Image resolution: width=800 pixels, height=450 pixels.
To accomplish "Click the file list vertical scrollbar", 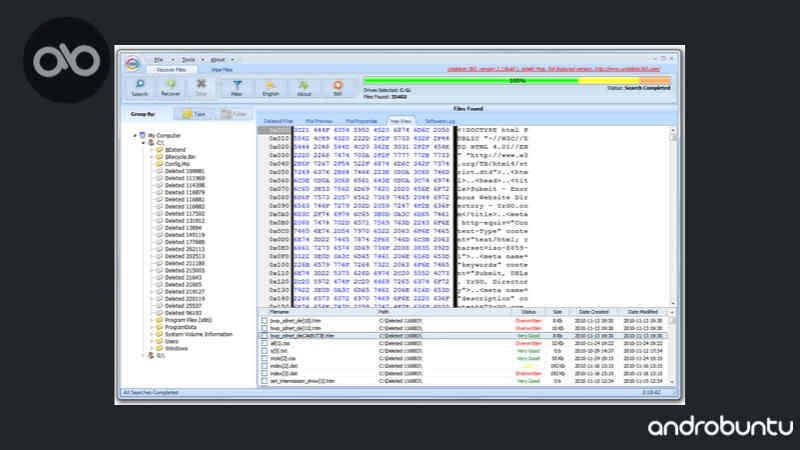I will point(672,349).
